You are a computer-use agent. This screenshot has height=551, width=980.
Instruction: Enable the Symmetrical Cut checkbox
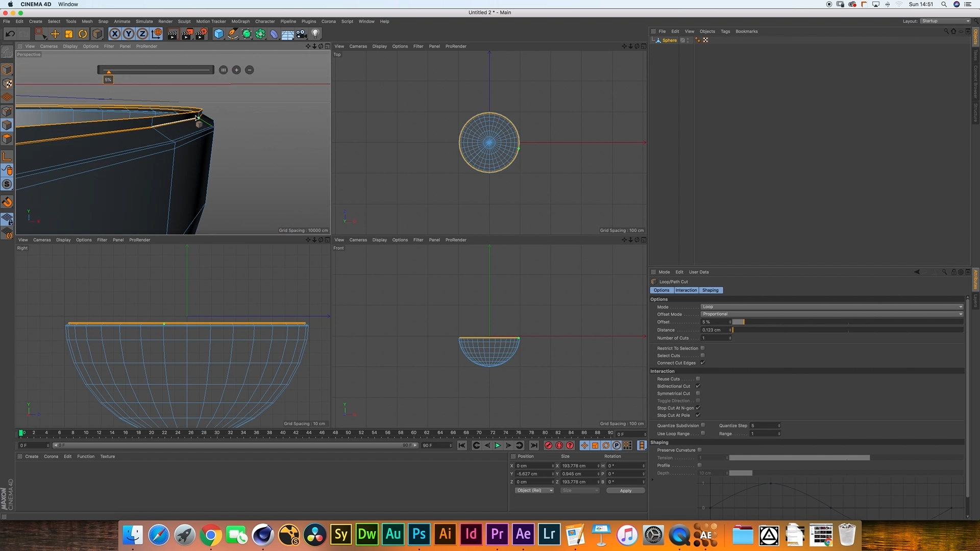point(698,393)
